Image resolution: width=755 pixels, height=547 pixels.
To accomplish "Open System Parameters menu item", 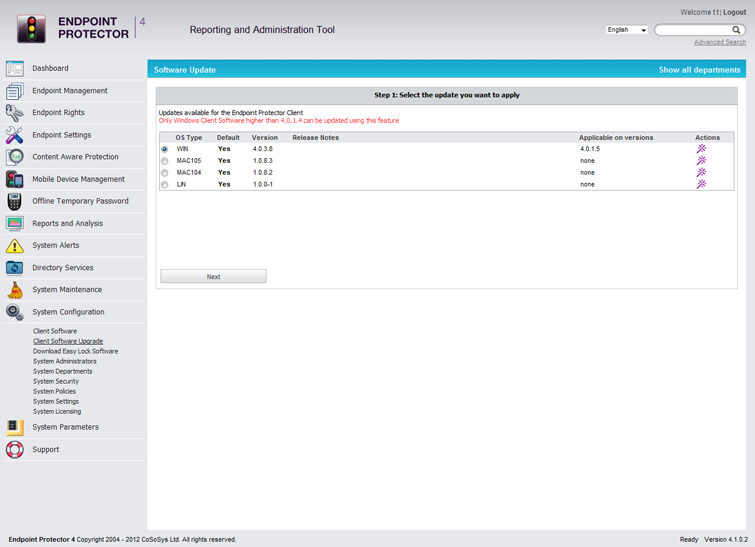I will click(65, 427).
